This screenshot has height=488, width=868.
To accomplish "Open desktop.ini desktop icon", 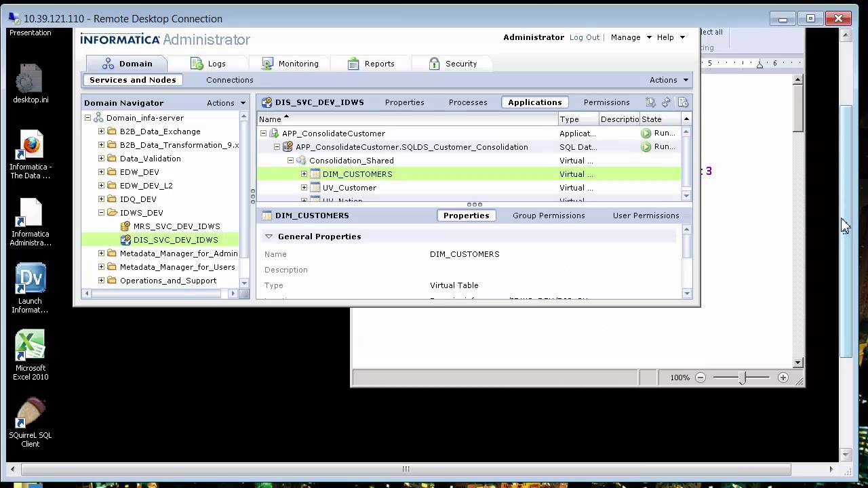I will pyautogui.click(x=31, y=84).
